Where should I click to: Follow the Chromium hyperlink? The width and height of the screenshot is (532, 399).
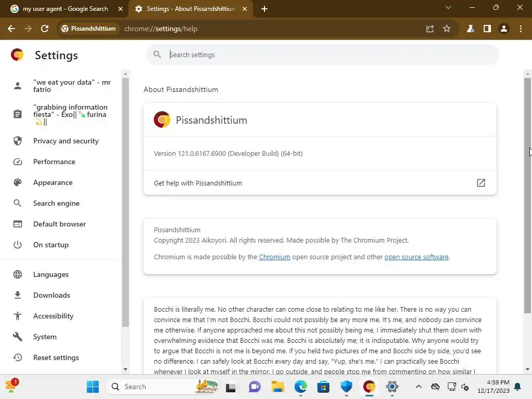pyautogui.click(x=274, y=257)
